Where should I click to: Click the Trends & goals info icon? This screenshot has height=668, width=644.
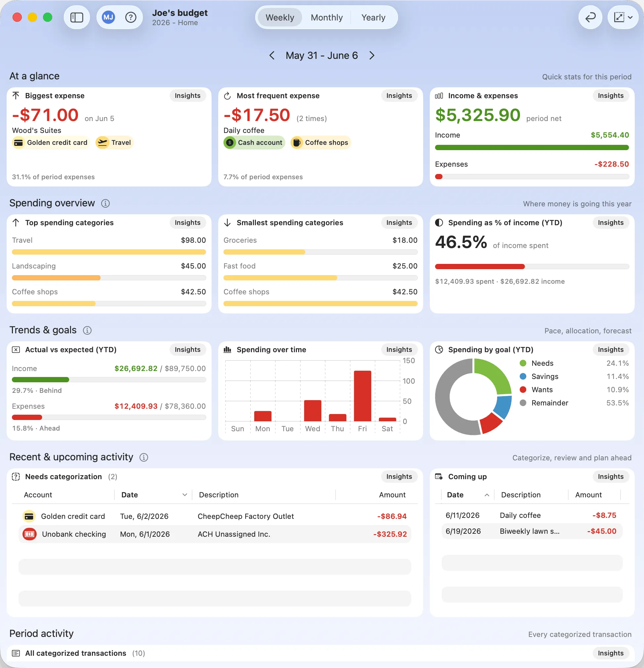(87, 331)
